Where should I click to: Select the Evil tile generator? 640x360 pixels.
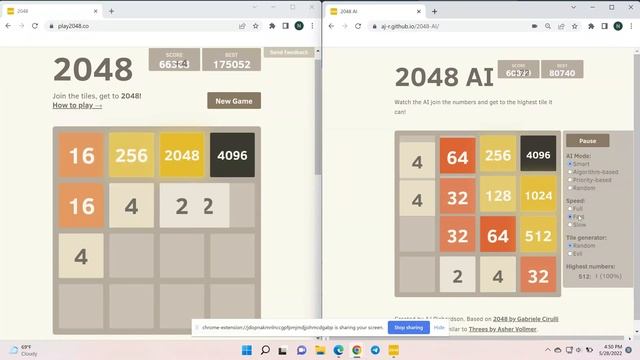(x=570, y=253)
